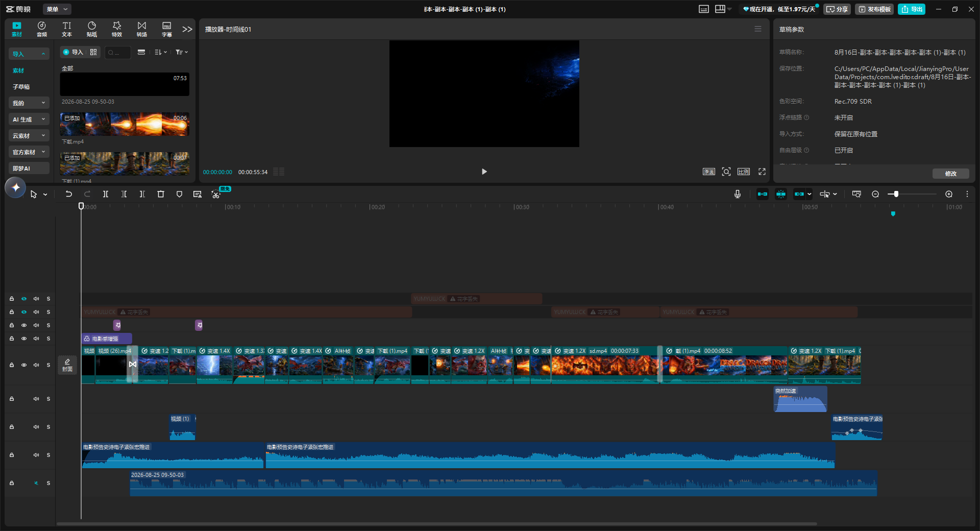
Task: Add a marker with the shield-shaped icon
Action: pyautogui.click(x=179, y=194)
